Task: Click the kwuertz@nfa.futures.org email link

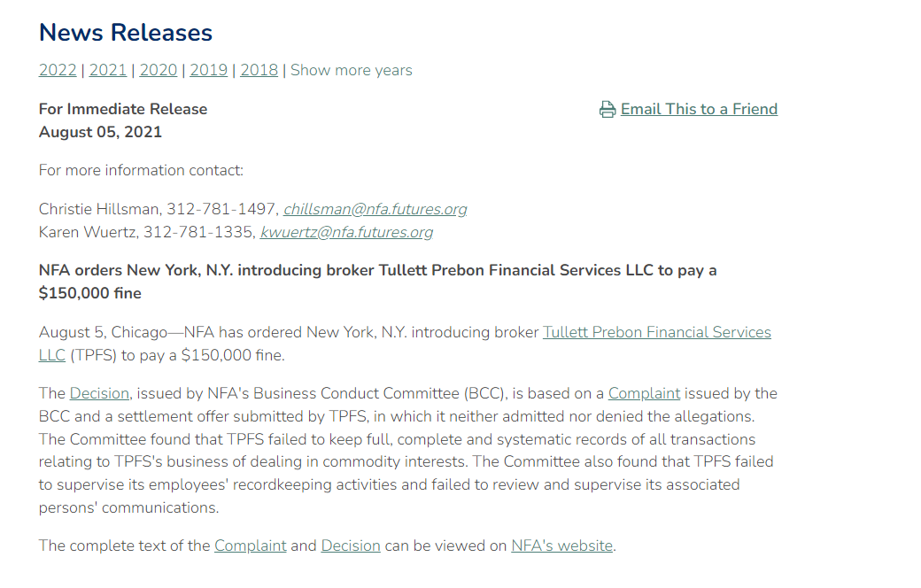Action: pyautogui.click(x=346, y=232)
